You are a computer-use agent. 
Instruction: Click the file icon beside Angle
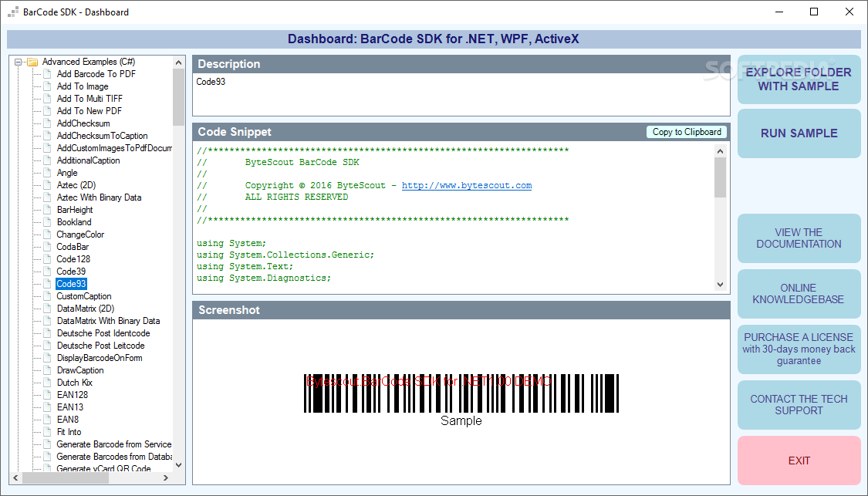click(48, 173)
